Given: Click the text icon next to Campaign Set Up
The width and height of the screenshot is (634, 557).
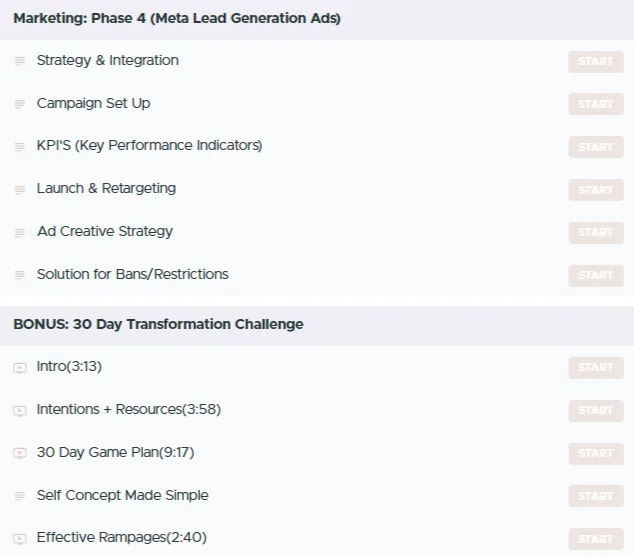Looking at the screenshot, I should pos(19,104).
